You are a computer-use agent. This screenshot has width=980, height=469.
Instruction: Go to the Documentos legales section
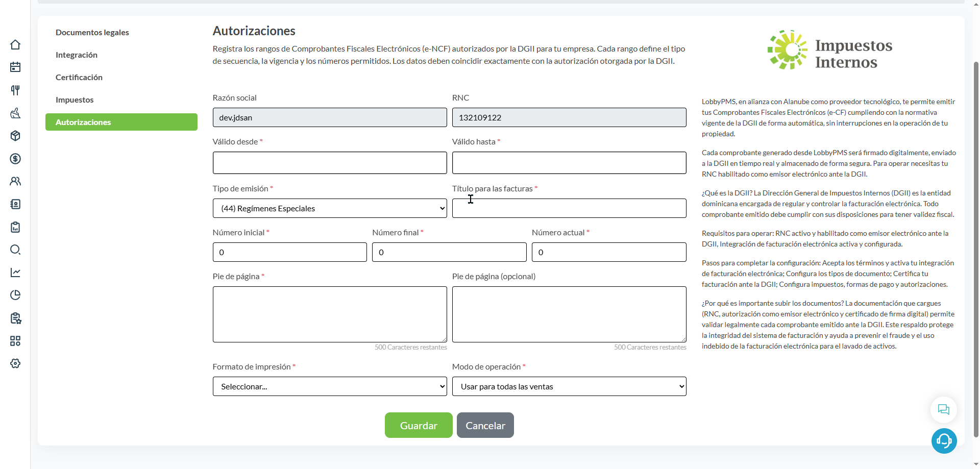[x=92, y=32]
